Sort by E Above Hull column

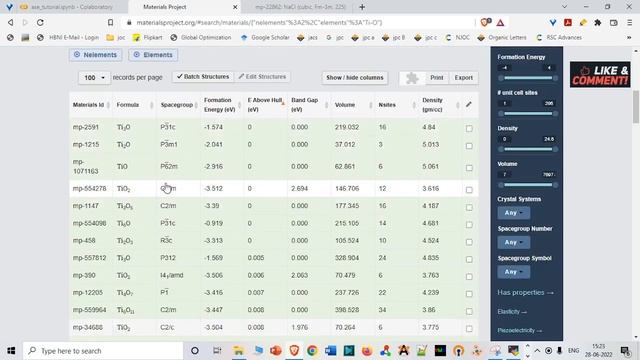click(266, 105)
